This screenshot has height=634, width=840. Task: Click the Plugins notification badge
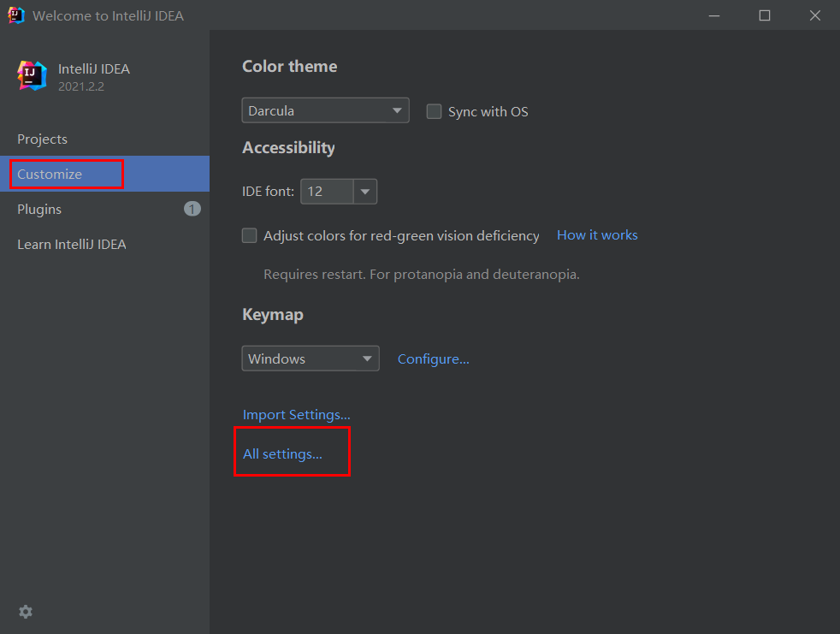coord(192,209)
